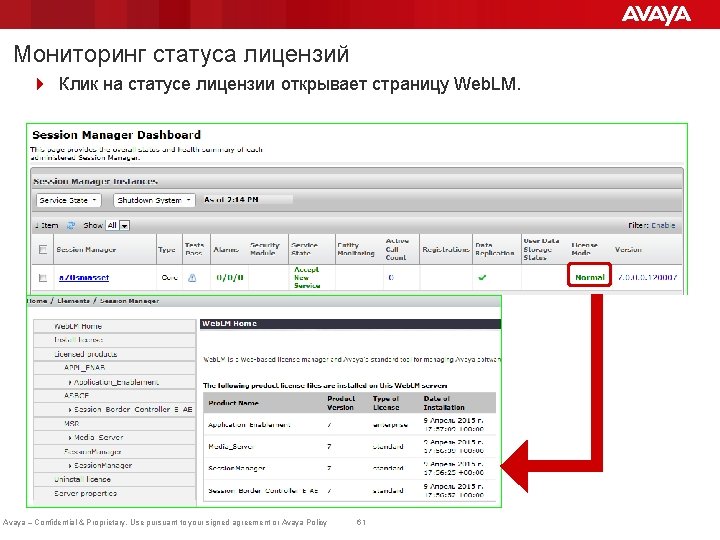The height and width of the screenshot is (540, 720).
Task: Click the WebLM Home title bar
Action: (350, 324)
